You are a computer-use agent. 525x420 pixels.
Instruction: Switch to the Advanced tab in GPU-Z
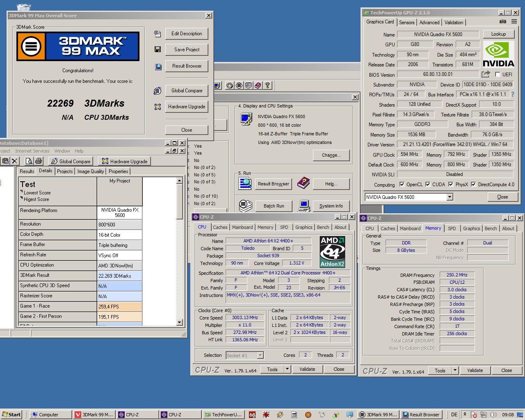[429, 23]
